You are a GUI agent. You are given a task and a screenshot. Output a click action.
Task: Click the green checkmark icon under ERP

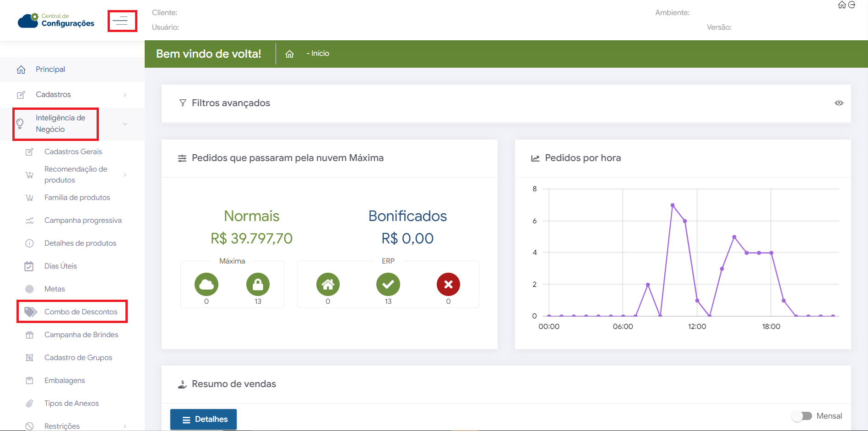388,285
